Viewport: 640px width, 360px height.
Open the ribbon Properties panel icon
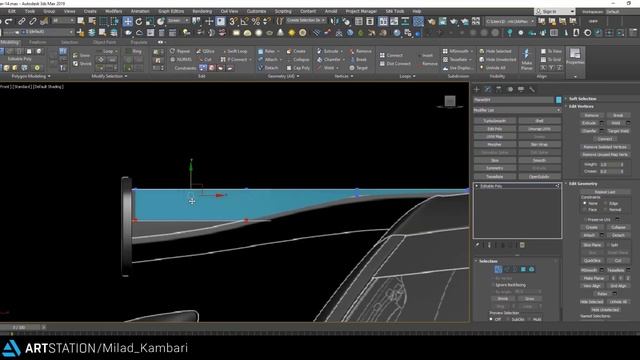coord(575,57)
